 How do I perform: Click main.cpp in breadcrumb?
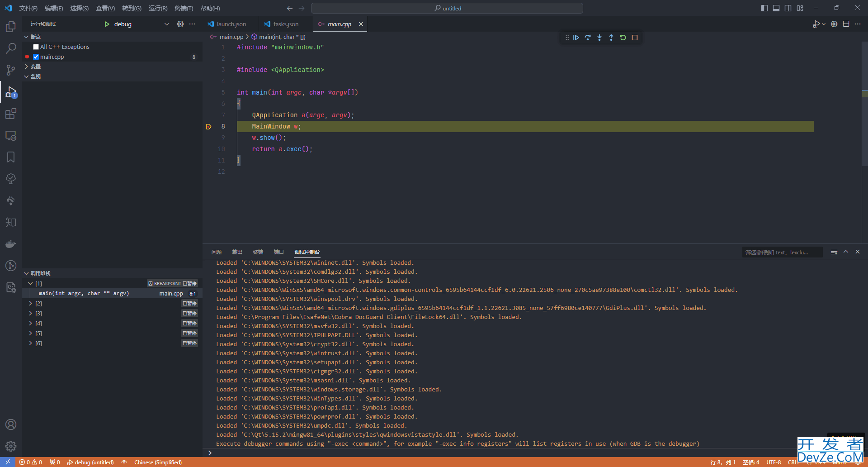click(231, 37)
